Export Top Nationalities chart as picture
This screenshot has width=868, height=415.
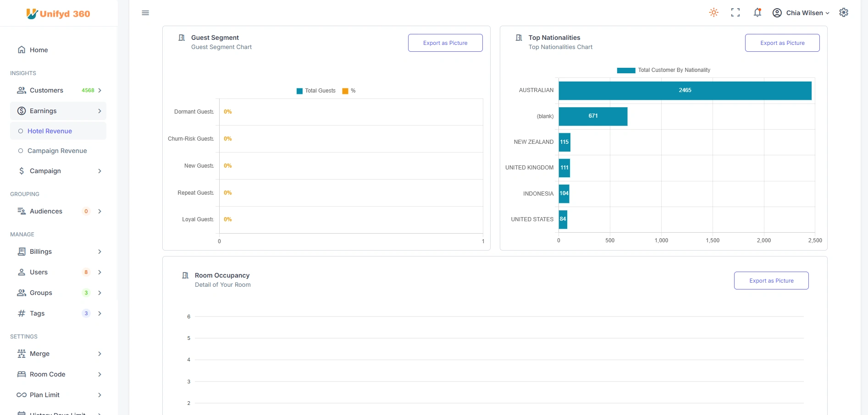click(x=782, y=43)
